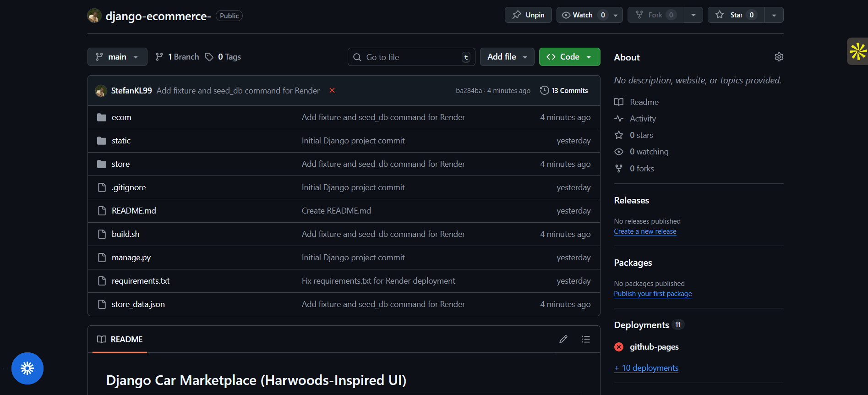Click the book icon beside Readme in About
The width and height of the screenshot is (868, 395).
click(619, 102)
